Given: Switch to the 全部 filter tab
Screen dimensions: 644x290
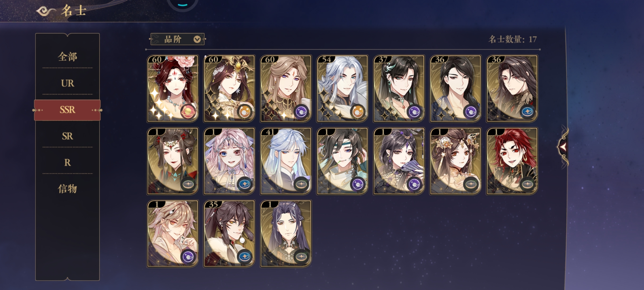Looking at the screenshot, I should [x=67, y=57].
